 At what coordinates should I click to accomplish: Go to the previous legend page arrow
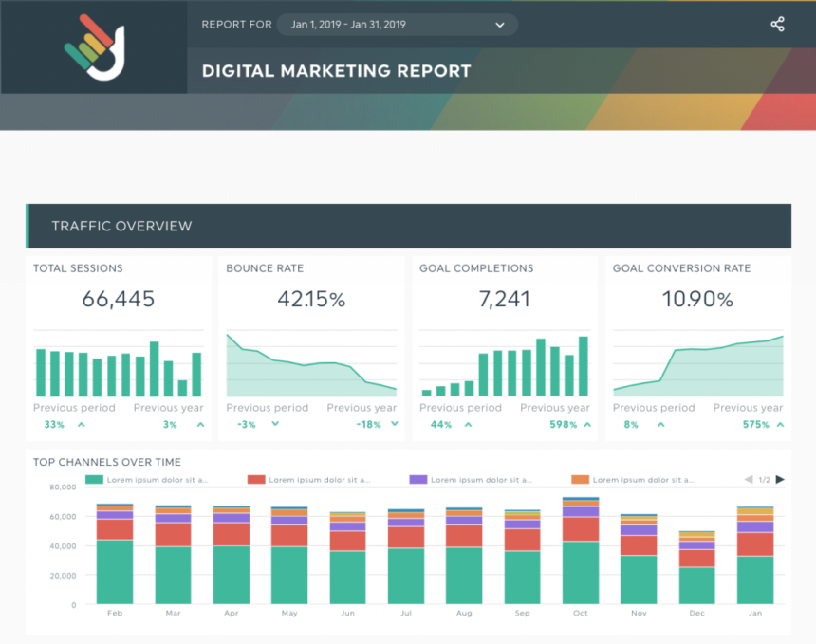pyautogui.click(x=749, y=480)
